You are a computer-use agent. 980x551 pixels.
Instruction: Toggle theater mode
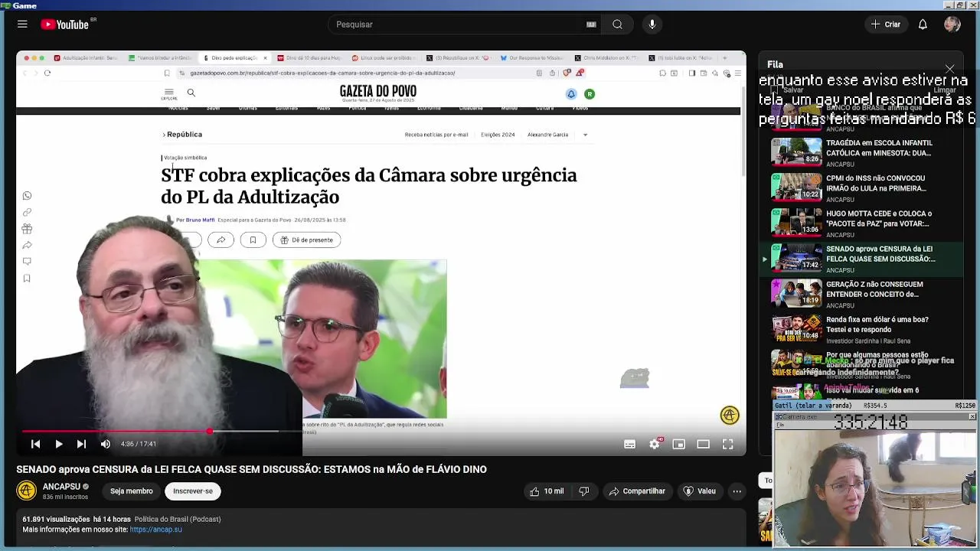[x=703, y=444]
